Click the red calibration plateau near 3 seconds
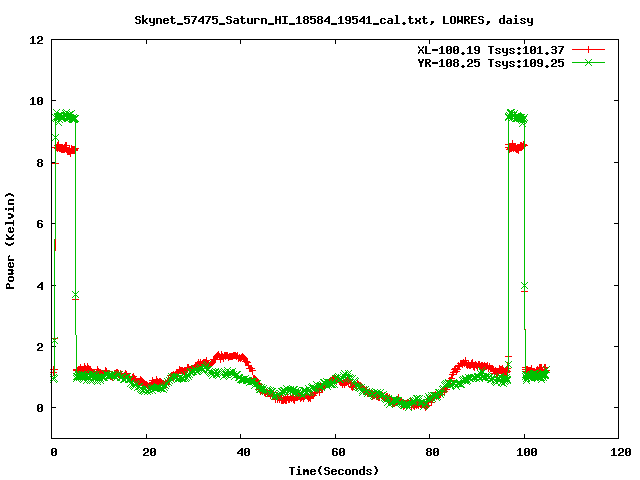The height and width of the screenshot is (480, 640). click(66, 149)
